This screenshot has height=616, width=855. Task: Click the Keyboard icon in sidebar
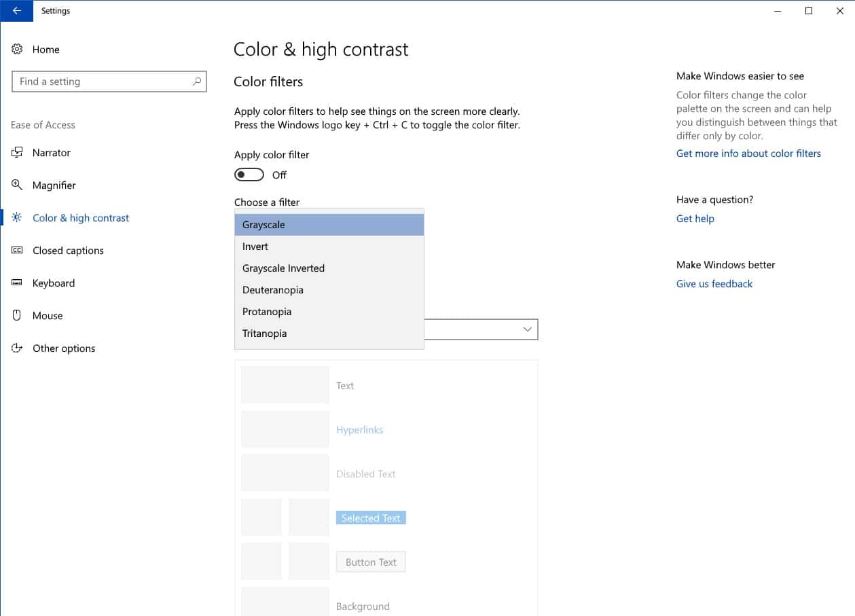tap(18, 283)
